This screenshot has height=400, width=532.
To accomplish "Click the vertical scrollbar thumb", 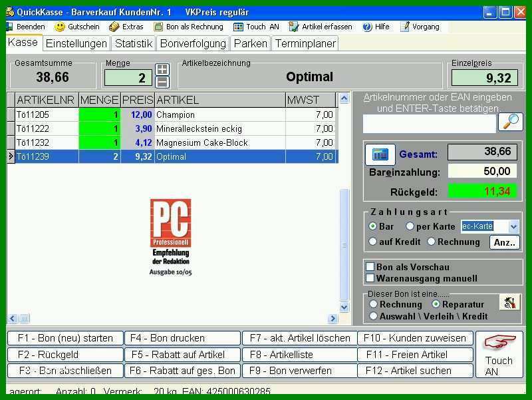I will click(x=344, y=244).
